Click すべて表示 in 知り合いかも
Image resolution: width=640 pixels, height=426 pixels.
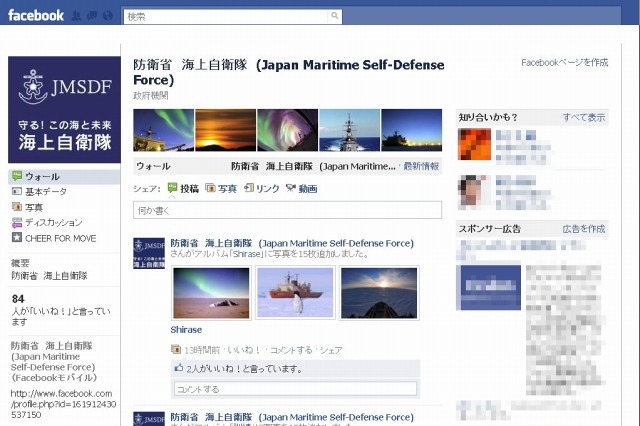[584, 118]
